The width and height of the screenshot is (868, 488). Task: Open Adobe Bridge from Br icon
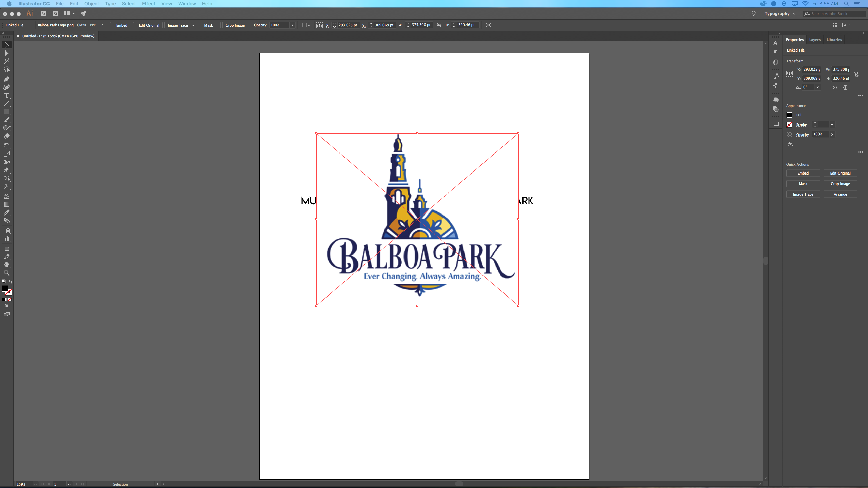[43, 14]
